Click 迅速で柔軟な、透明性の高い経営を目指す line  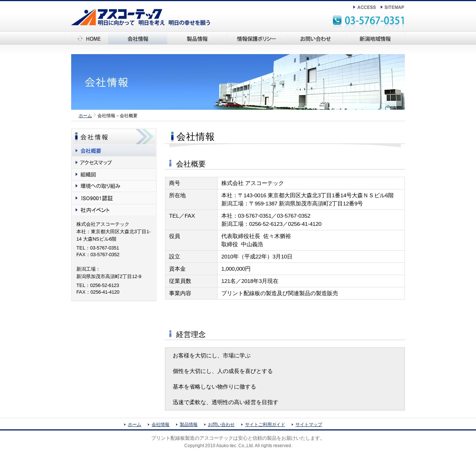(x=225, y=402)
